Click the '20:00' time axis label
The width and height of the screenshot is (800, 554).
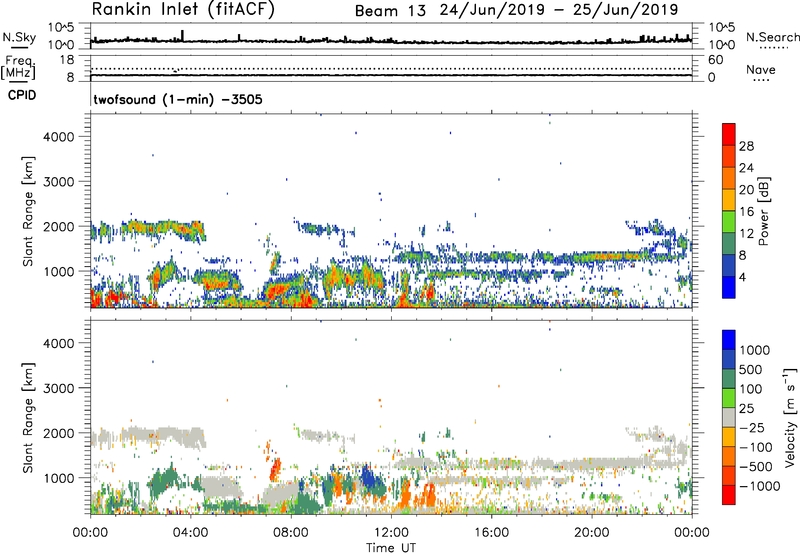(592, 533)
